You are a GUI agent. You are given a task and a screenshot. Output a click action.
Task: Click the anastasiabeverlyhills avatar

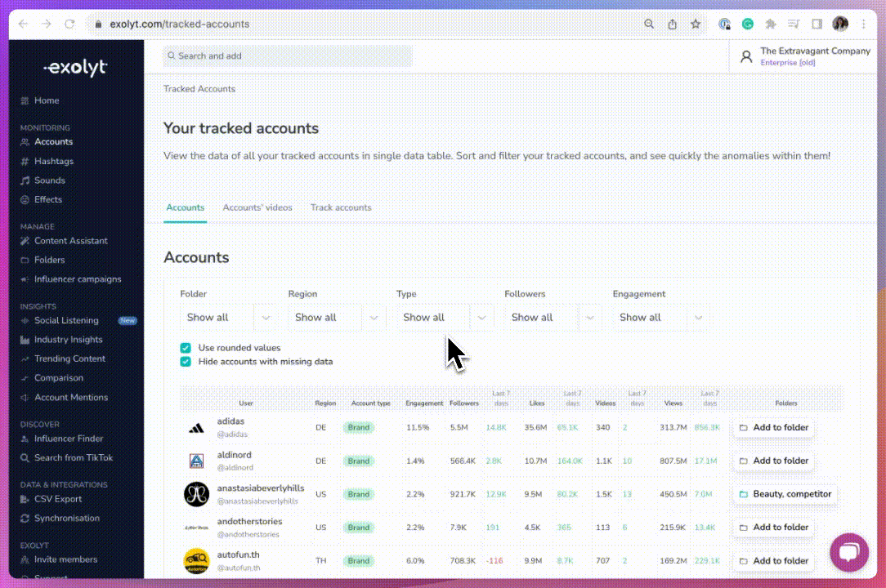[x=196, y=494]
